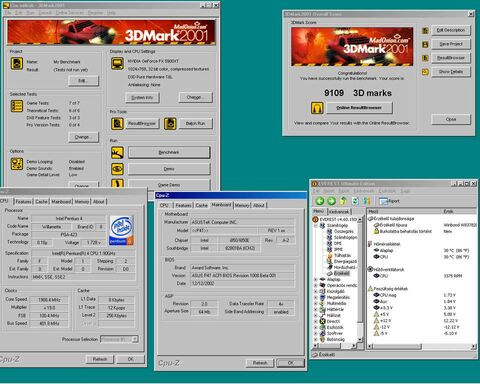Click the Options icon in 3DMark2001

pos(17,164)
